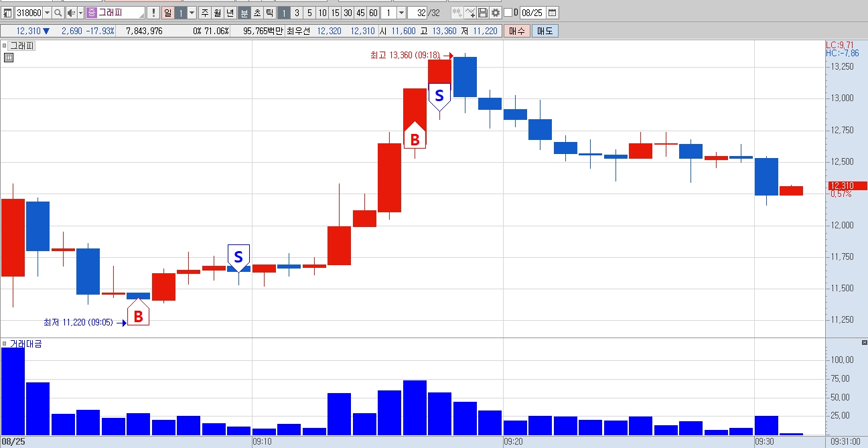Click the add indicator line chart icon
This screenshot has width=868, height=448.
[470, 13]
